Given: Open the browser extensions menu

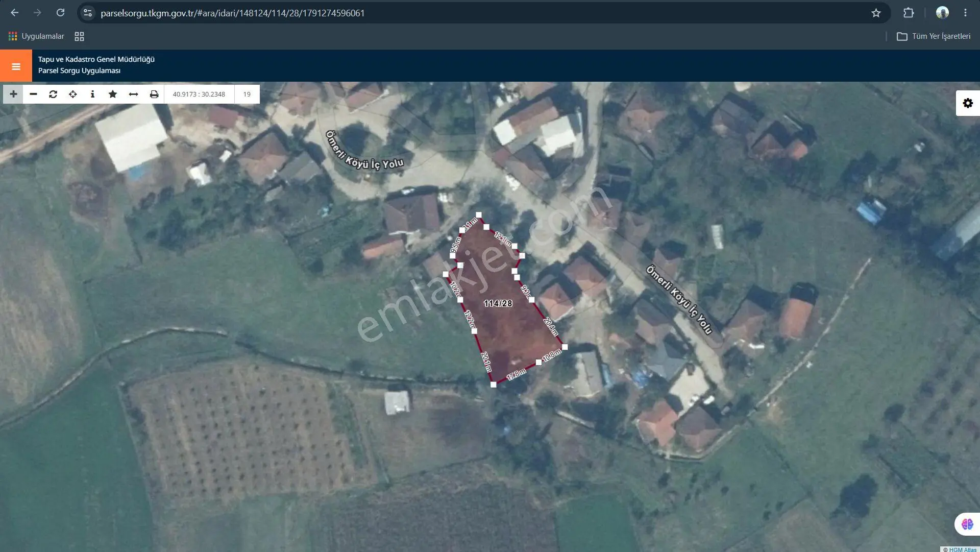Looking at the screenshot, I should tap(909, 13).
